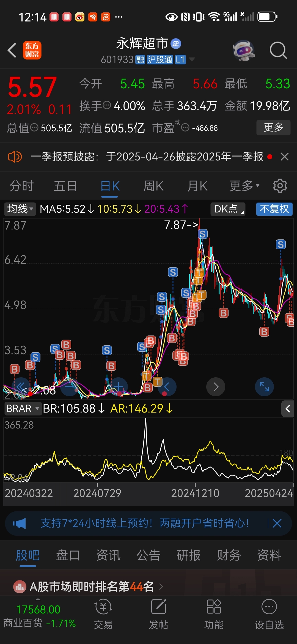Dismiss the 一季报预披露 notice

coord(285,157)
